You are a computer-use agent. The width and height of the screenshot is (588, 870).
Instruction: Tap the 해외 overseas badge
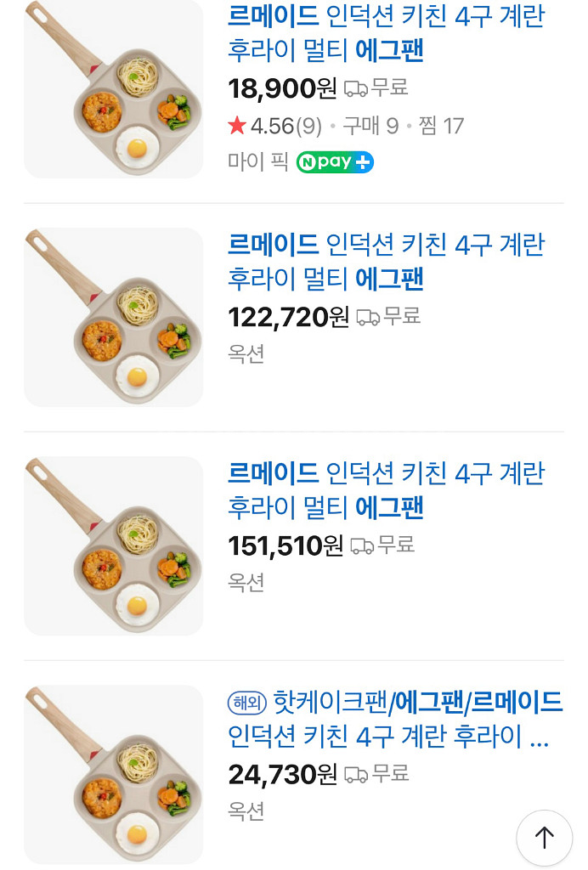(x=247, y=703)
